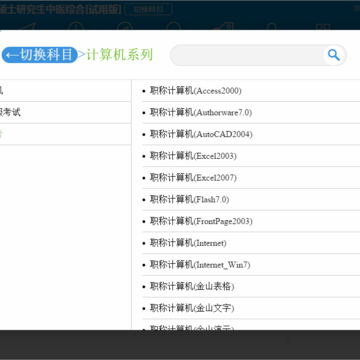Click the green 计算机系列 breadcrumb
360x360 pixels.
120,55
